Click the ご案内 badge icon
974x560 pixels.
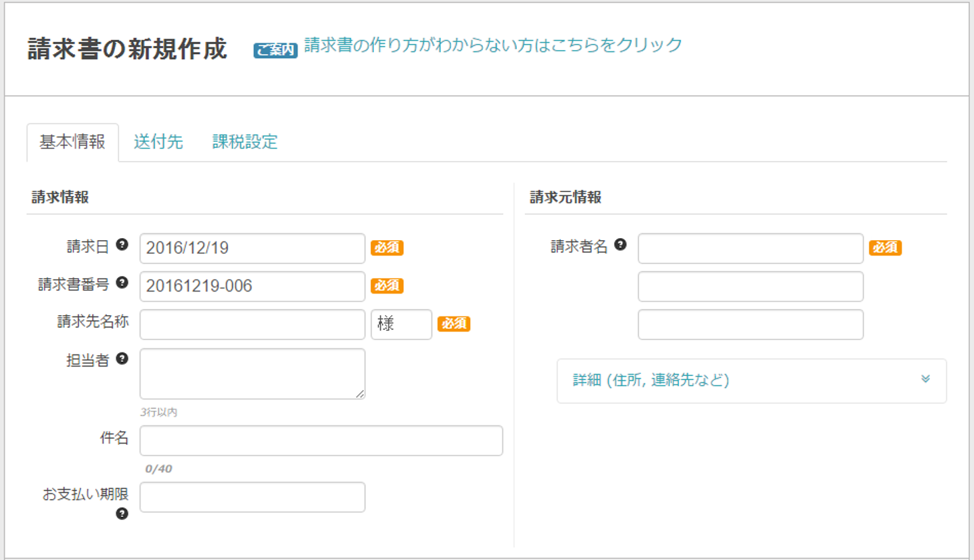coord(275,51)
